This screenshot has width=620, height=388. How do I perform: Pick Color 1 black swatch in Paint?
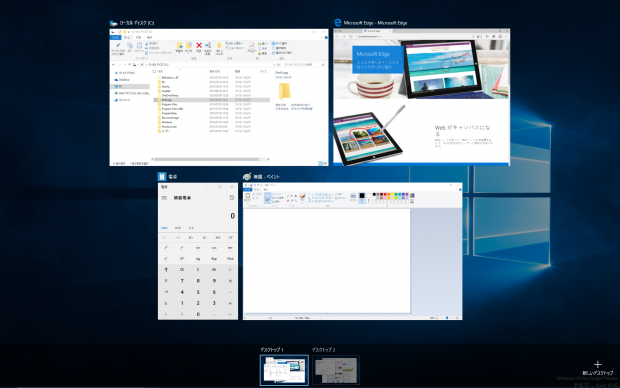pos(362,197)
